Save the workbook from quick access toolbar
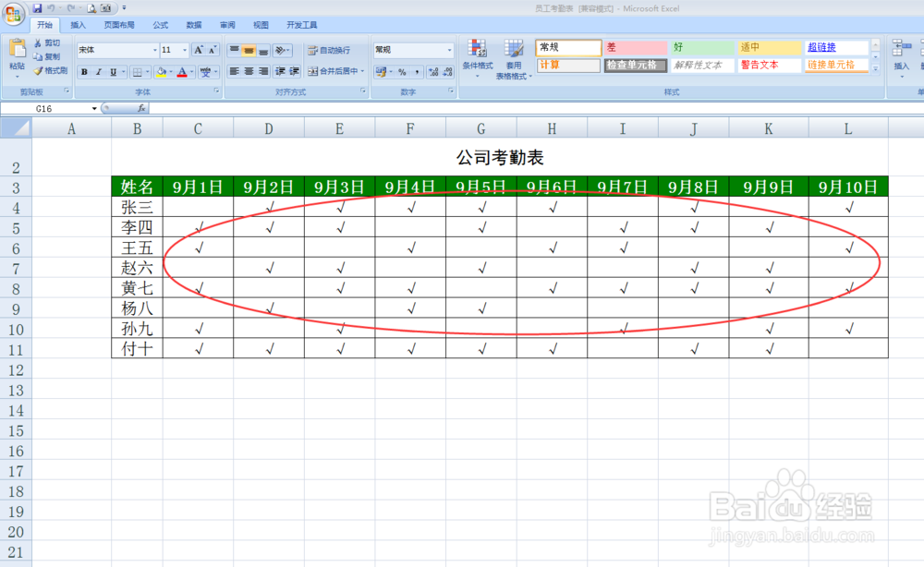This screenshot has width=924, height=567. tap(37, 8)
